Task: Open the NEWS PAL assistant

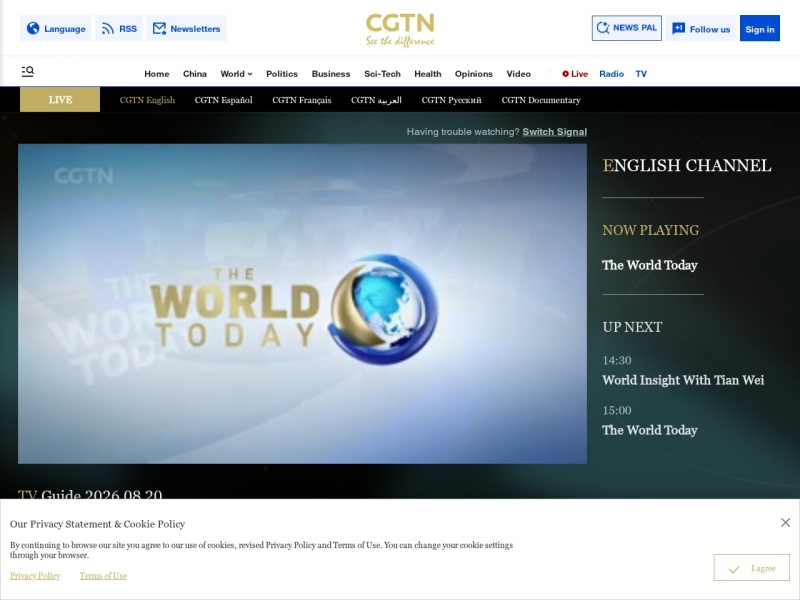Action: click(x=627, y=28)
